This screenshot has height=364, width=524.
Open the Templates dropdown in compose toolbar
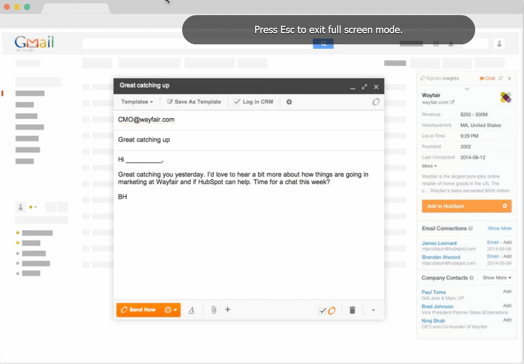point(137,102)
